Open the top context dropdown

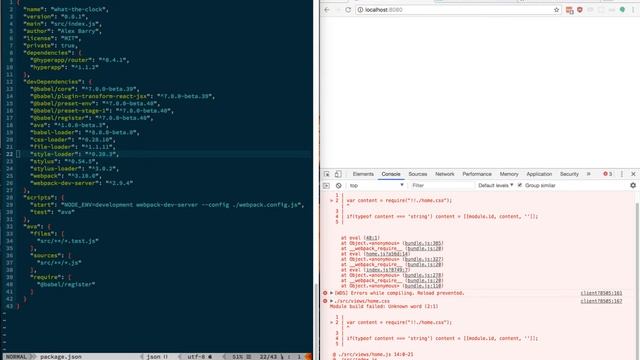376,185
